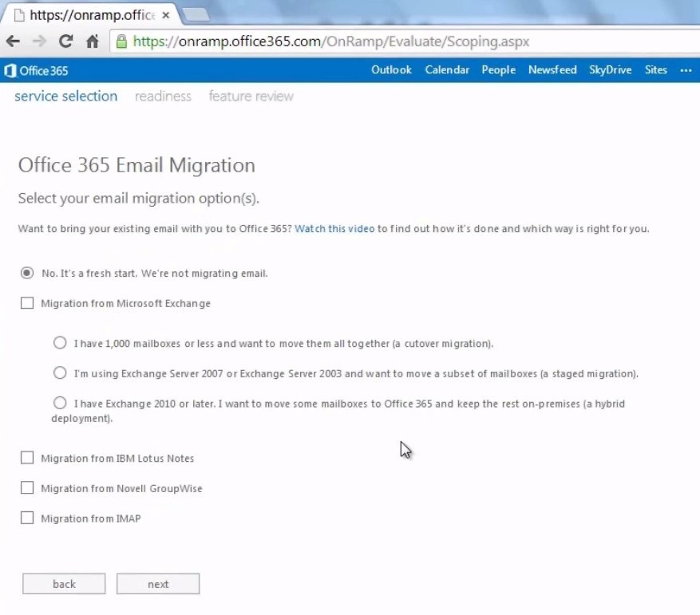Switch to the feature review step
Image resolution: width=700 pixels, height=615 pixels.
[x=251, y=96]
